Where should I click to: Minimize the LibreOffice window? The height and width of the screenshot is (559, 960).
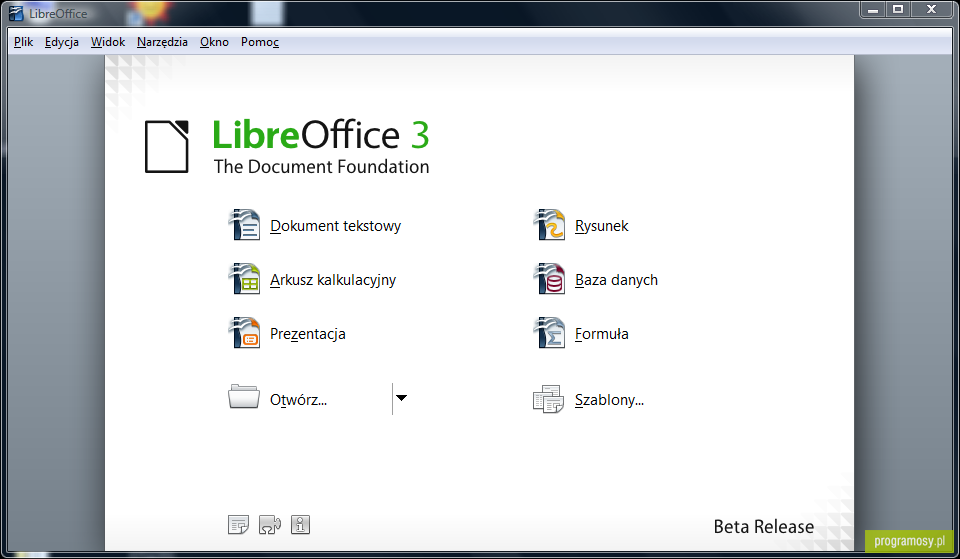[874, 10]
